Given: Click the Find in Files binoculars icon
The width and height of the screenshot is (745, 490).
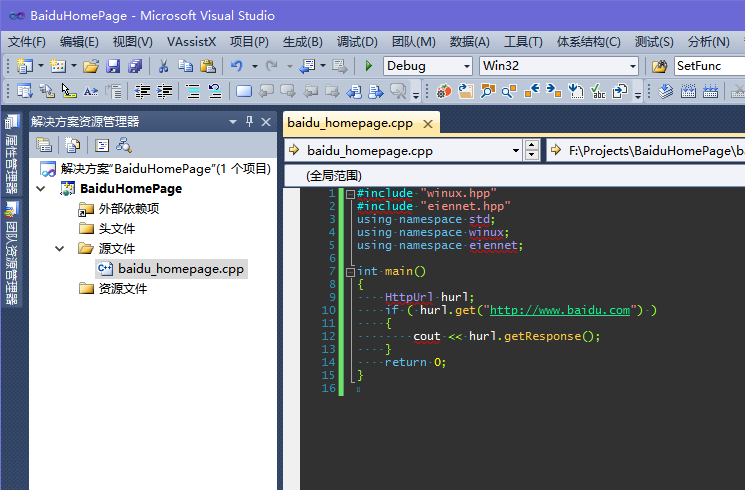Looking at the screenshot, I should click(x=659, y=66).
